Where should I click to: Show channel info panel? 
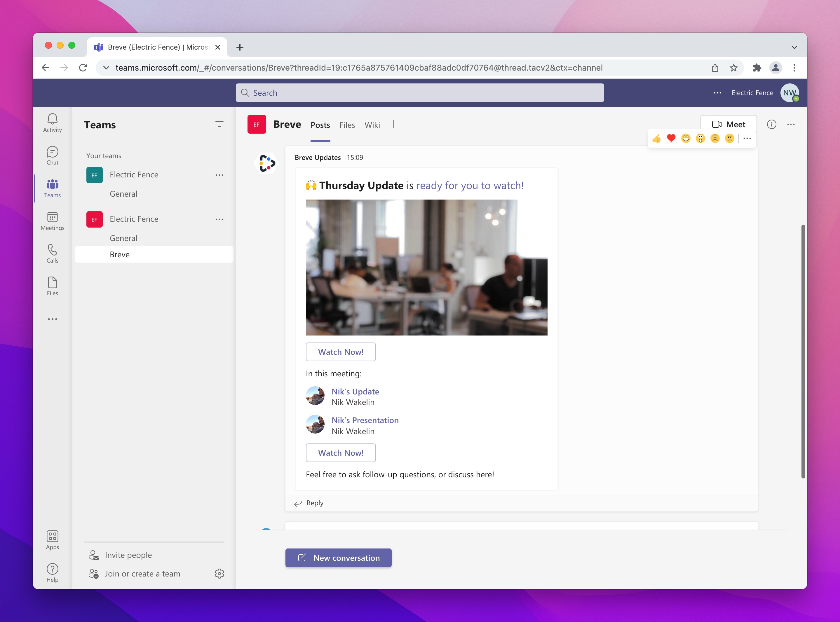(771, 124)
